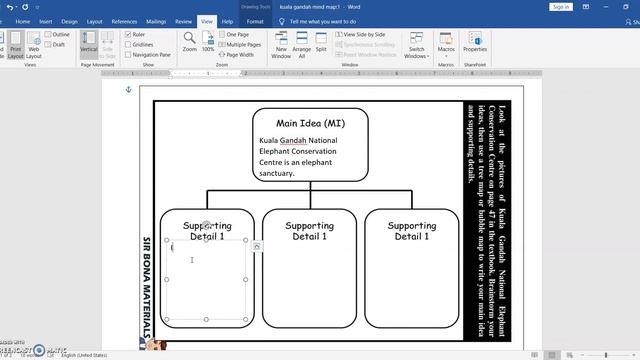The height and width of the screenshot is (360, 640).
Task: Set zoom to 100%
Action: pos(208,42)
